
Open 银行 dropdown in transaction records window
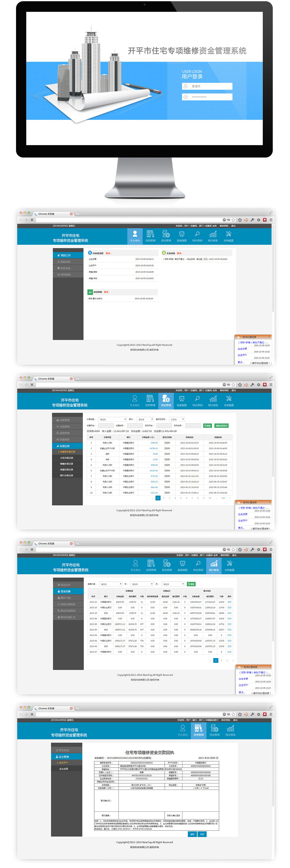pos(145,419)
